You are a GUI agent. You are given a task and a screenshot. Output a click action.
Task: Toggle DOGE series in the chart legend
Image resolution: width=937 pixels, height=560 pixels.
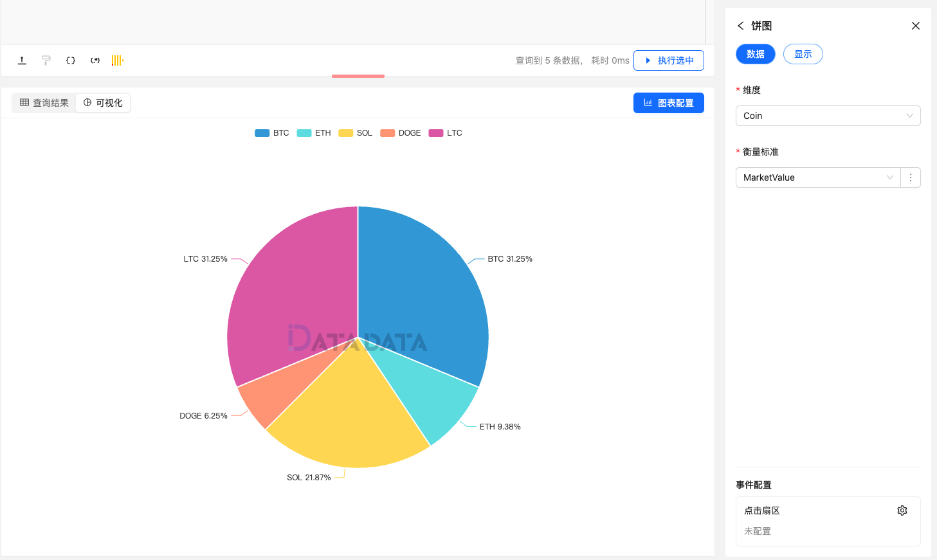(401, 133)
